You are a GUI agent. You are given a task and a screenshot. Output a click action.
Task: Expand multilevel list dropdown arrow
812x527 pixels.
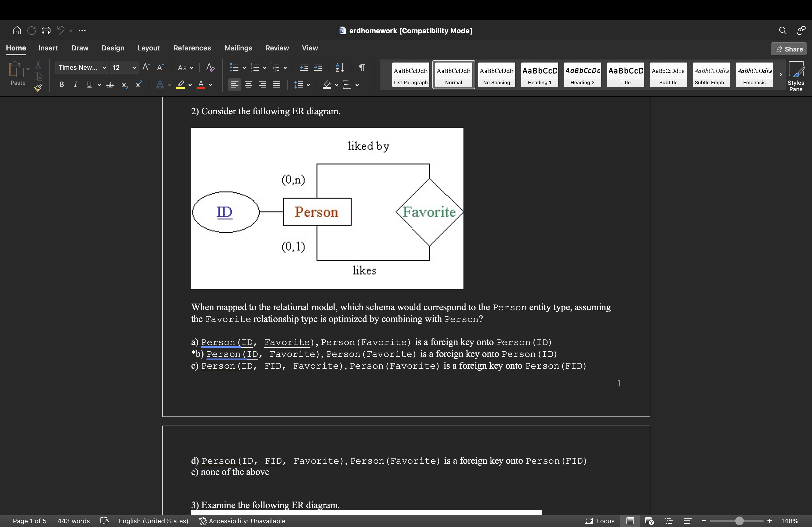(x=285, y=68)
